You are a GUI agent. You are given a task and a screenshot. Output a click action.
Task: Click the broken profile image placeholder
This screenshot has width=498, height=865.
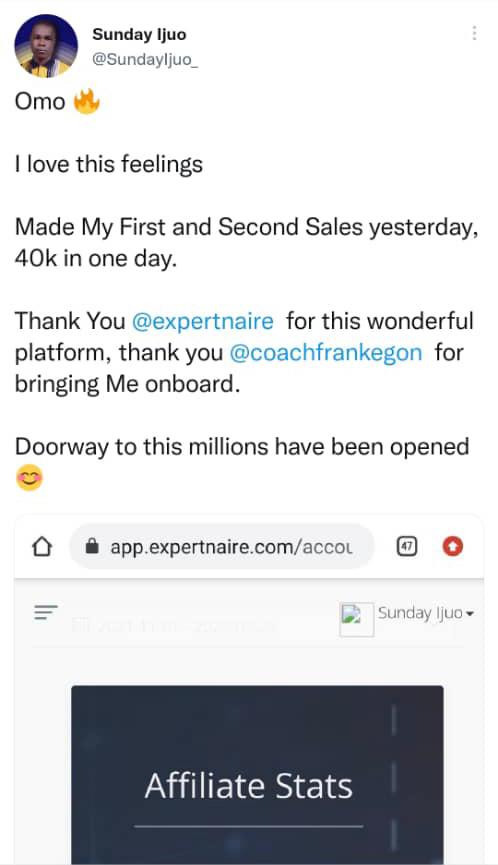[x=356, y=619]
